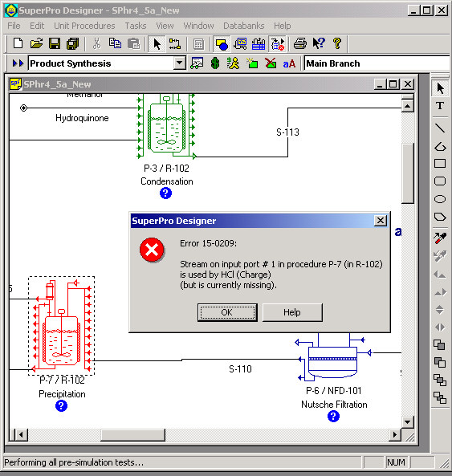Choose the ellipse drawing tool
This screenshot has width=452, height=476.
pyautogui.click(x=440, y=199)
